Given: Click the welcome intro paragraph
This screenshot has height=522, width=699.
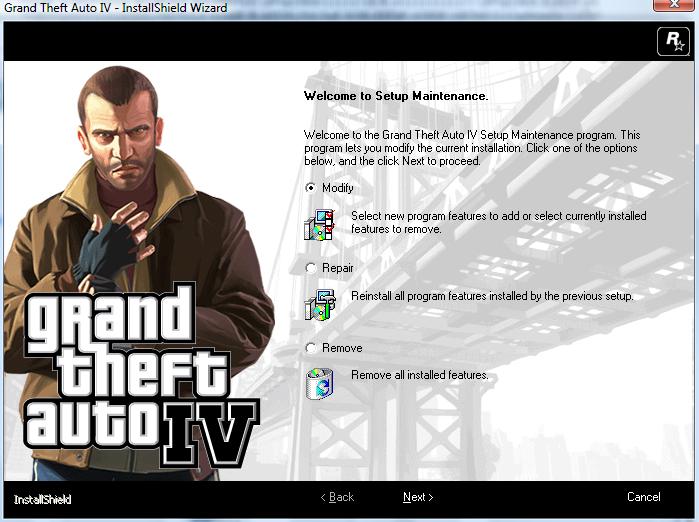Looking at the screenshot, I should (x=471, y=147).
